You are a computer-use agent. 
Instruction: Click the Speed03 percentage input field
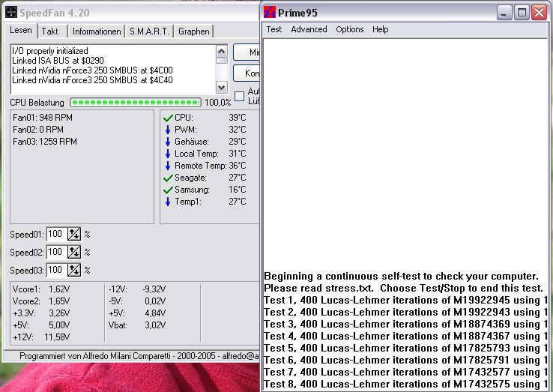56,270
